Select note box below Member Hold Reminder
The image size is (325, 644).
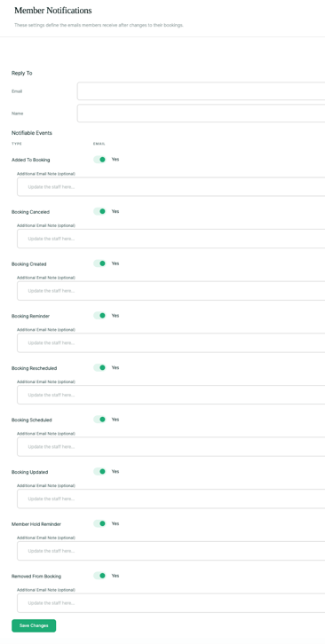(171, 551)
